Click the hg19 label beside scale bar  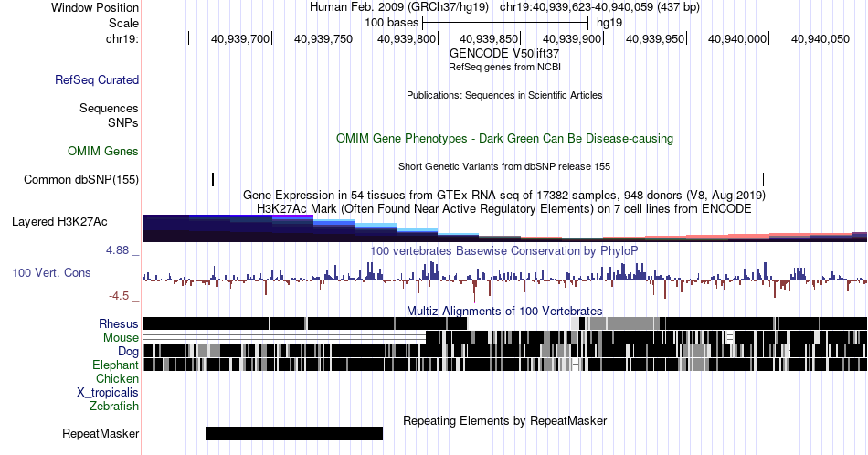[x=609, y=23]
